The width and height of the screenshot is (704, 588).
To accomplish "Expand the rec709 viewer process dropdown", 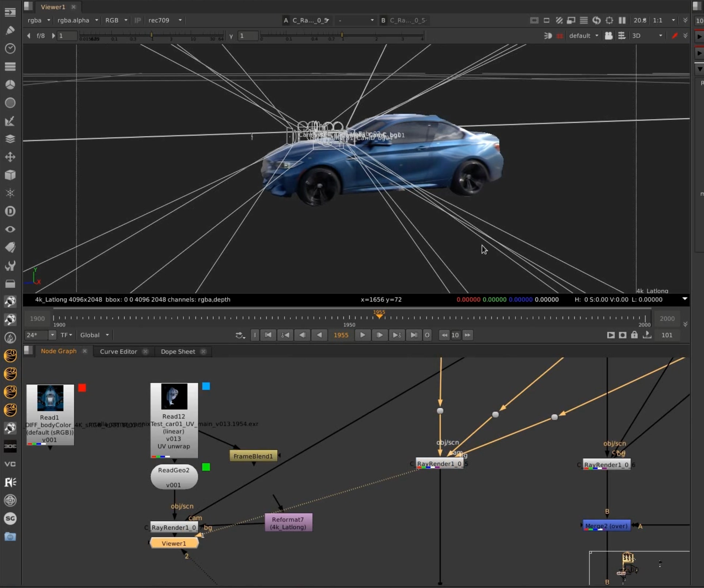I will click(x=165, y=20).
